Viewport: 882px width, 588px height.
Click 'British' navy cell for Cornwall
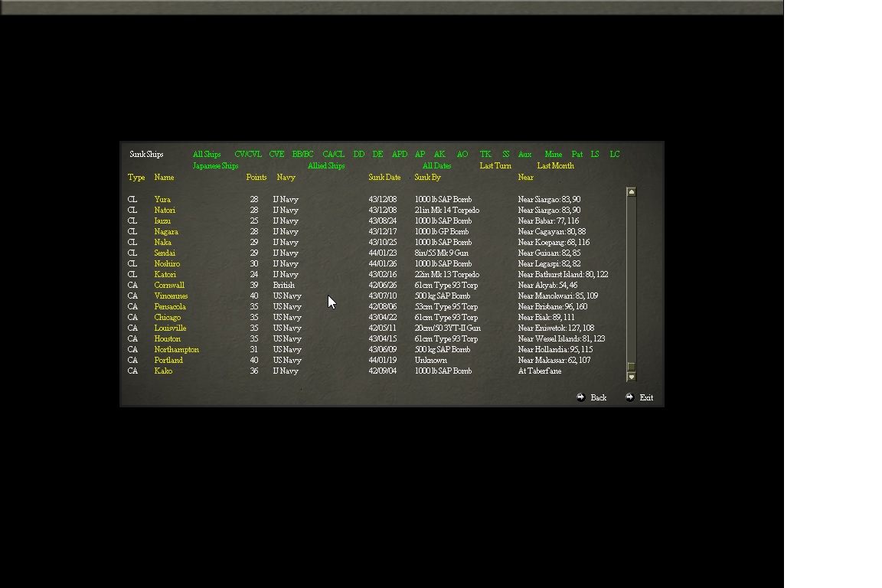pyautogui.click(x=283, y=286)
